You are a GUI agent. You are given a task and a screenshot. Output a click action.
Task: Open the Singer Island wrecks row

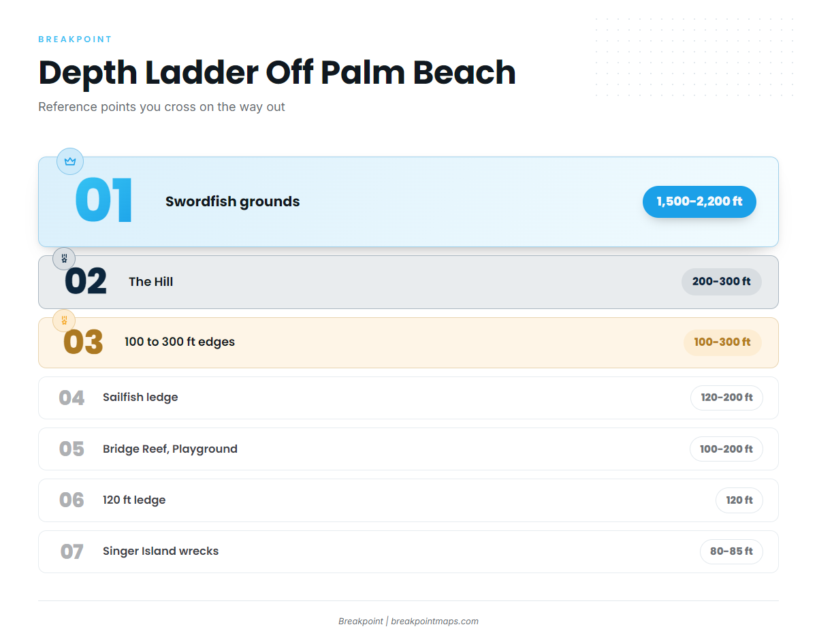(408, 551)
